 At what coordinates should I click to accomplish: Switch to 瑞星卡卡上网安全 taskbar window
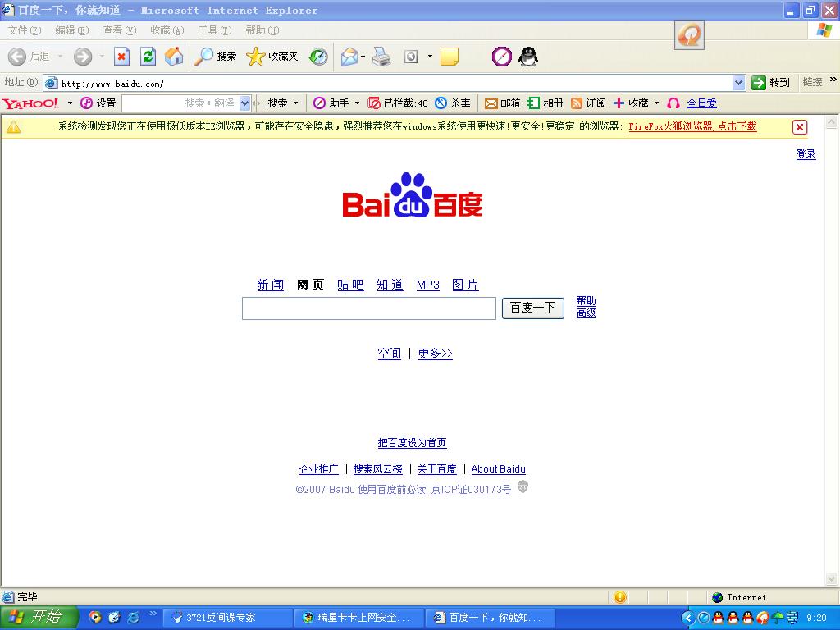click(359, 618)
